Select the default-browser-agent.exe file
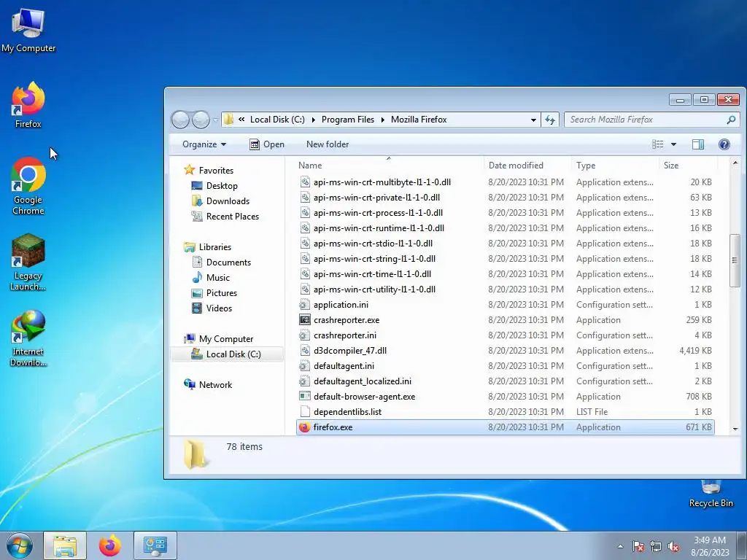Viewport: 747px width, 560px height. pos(505,397)
